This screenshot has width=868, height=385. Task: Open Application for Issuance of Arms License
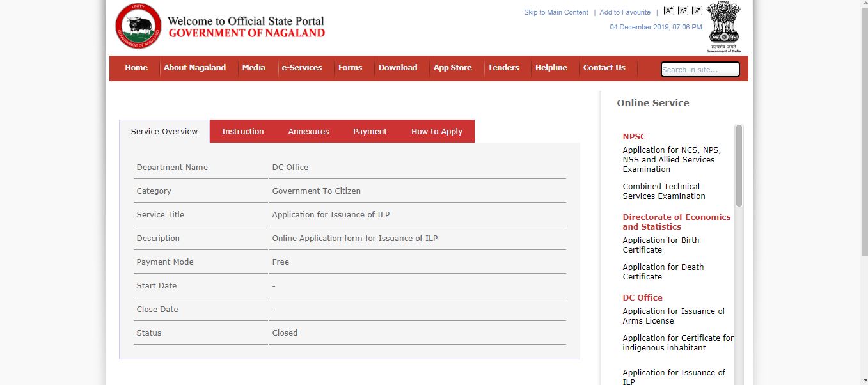674,316
